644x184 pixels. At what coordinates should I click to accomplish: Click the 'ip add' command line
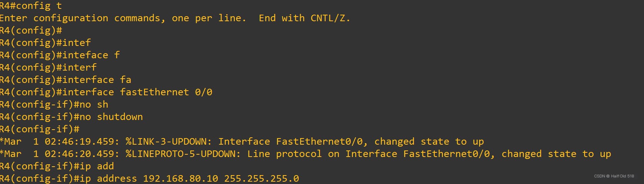pyautogui.click(x=57, y=166)
